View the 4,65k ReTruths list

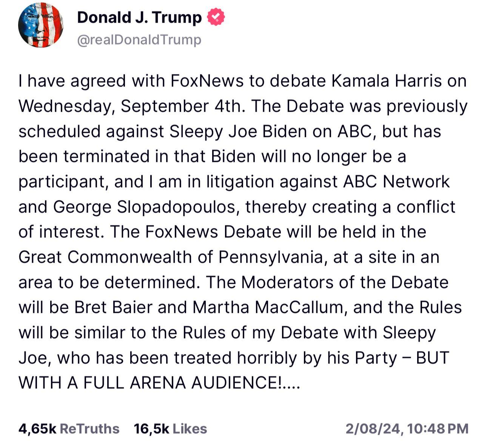click(69, 429)
